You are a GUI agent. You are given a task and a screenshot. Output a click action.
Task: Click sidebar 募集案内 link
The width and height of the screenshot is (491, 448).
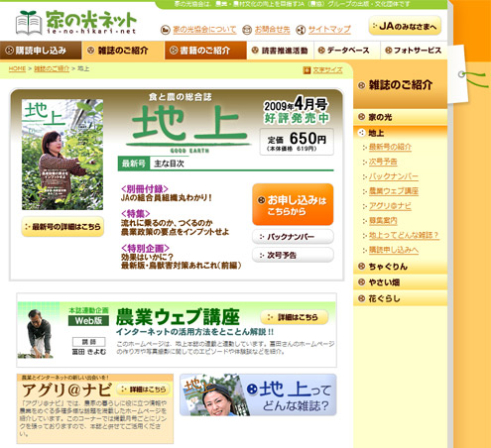(x=383, y=220)
